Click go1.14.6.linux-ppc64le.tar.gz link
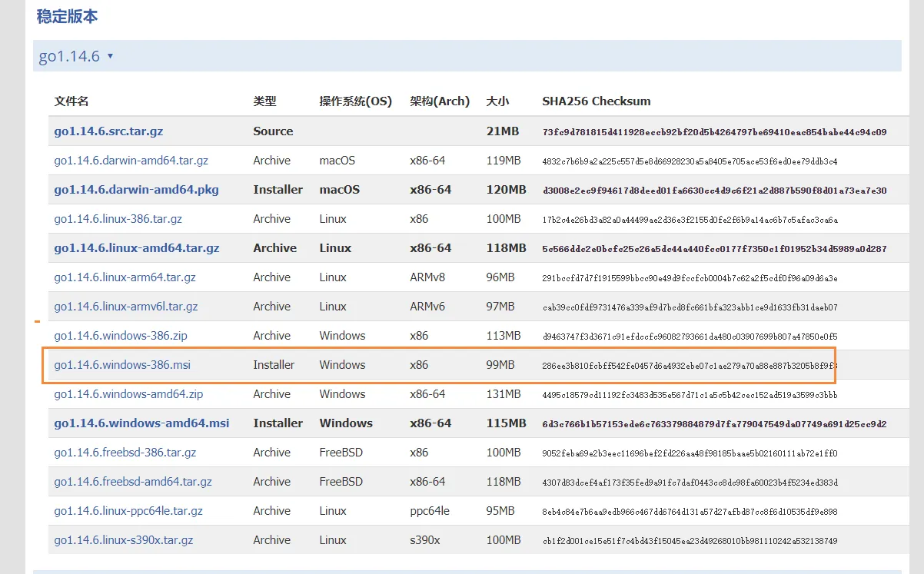This screenshot has height=574, width=924. [x=128, y=511]
